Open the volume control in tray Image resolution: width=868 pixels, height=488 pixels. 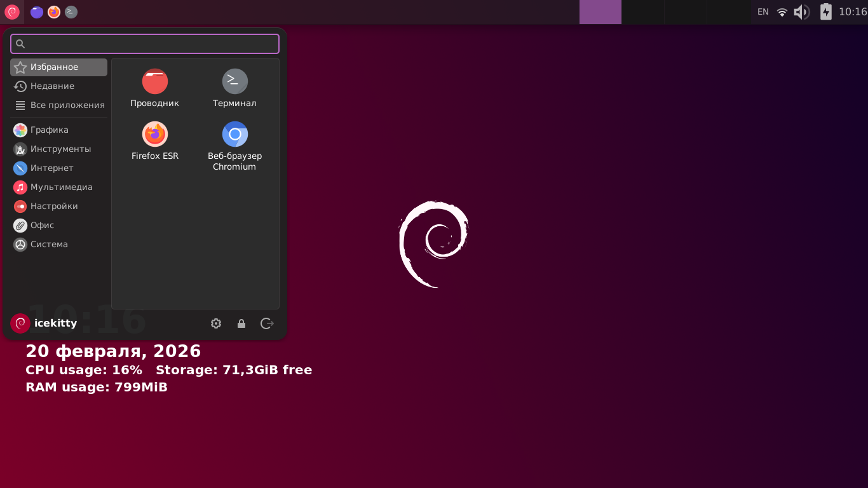(x=801, y=12)
